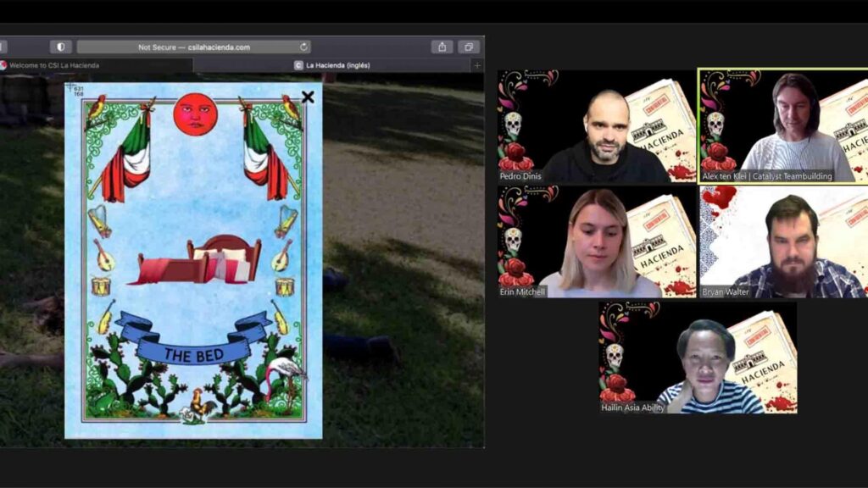
Task: Open Safari's privacy report shield icon
Action: 61,47
